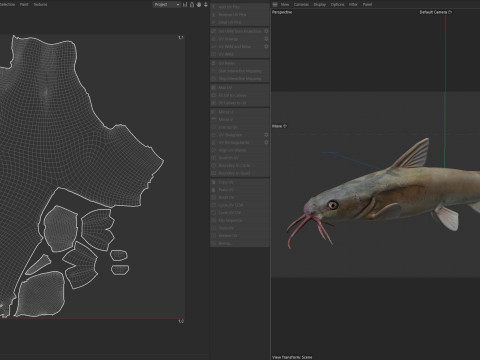The width and height of the screenshot is (480, 360).
Task: Mirror the UVs along V
Action: 240,120
